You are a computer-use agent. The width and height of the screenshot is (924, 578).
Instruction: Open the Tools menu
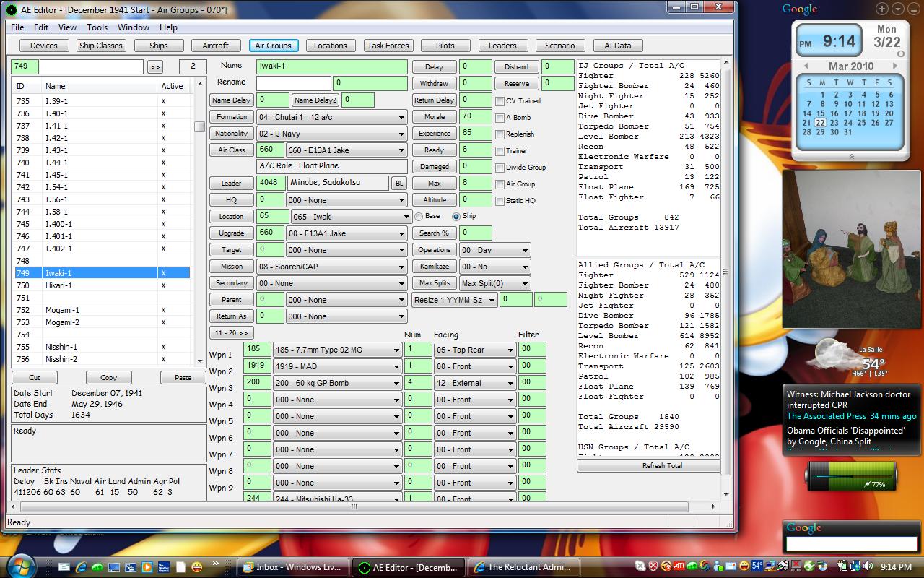(97, 27)
